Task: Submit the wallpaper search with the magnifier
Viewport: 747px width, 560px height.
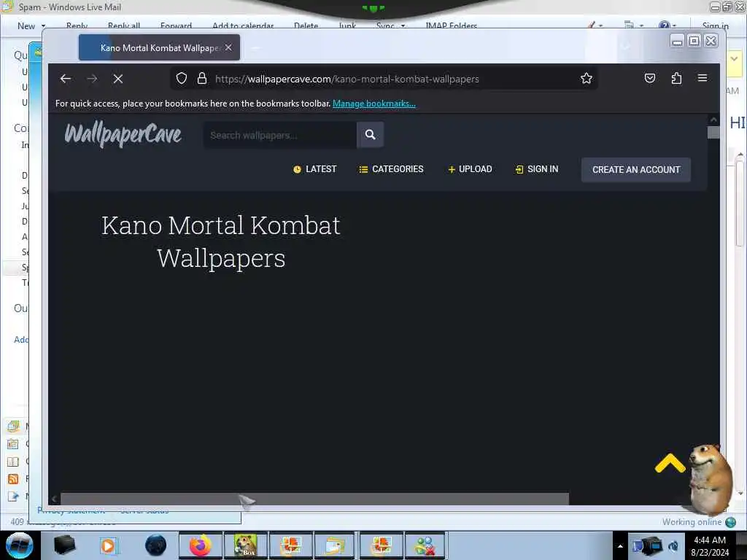Action: point(370,135)
